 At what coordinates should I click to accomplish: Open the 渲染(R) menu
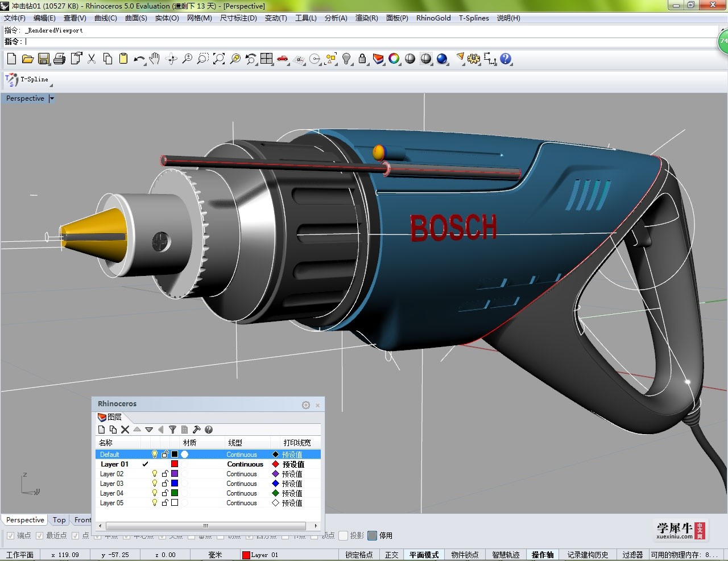click(367, 18)
